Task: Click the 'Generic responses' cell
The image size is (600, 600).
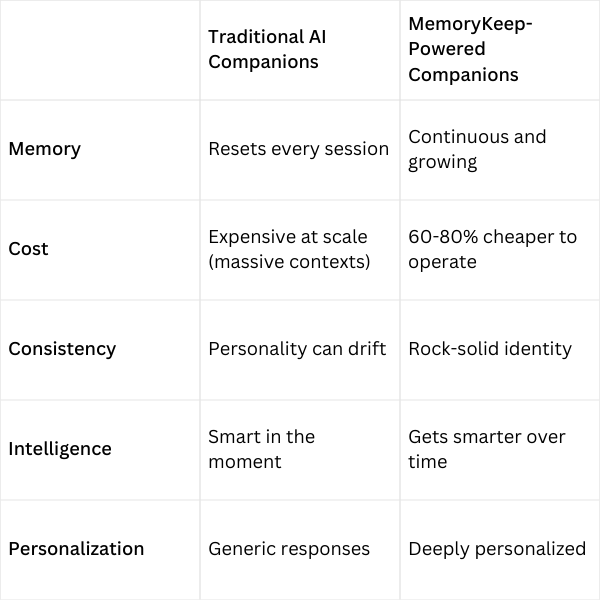Action: (289, 549)
